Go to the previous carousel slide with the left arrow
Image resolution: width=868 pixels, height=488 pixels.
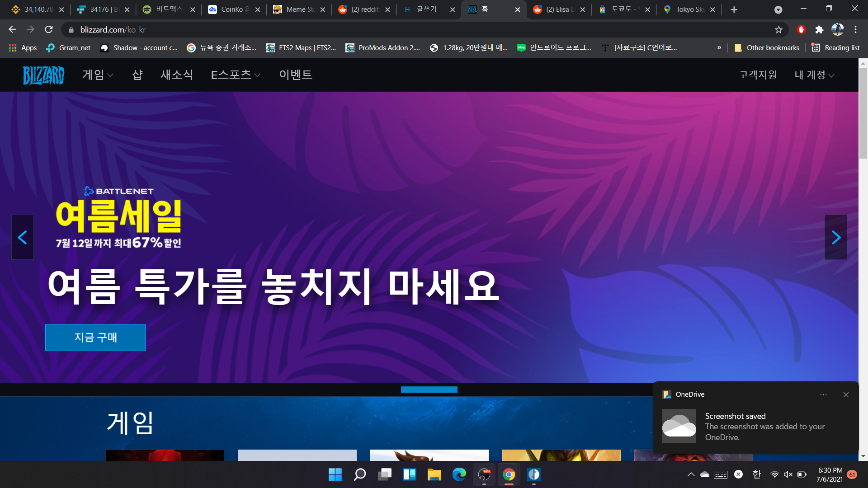point(23,237)
